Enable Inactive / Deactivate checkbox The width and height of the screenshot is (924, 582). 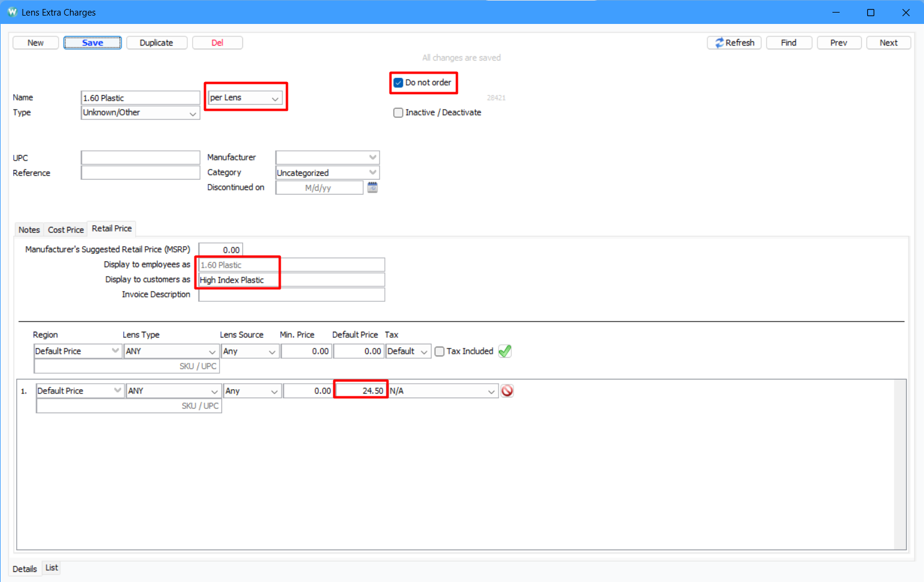point(399,113)
